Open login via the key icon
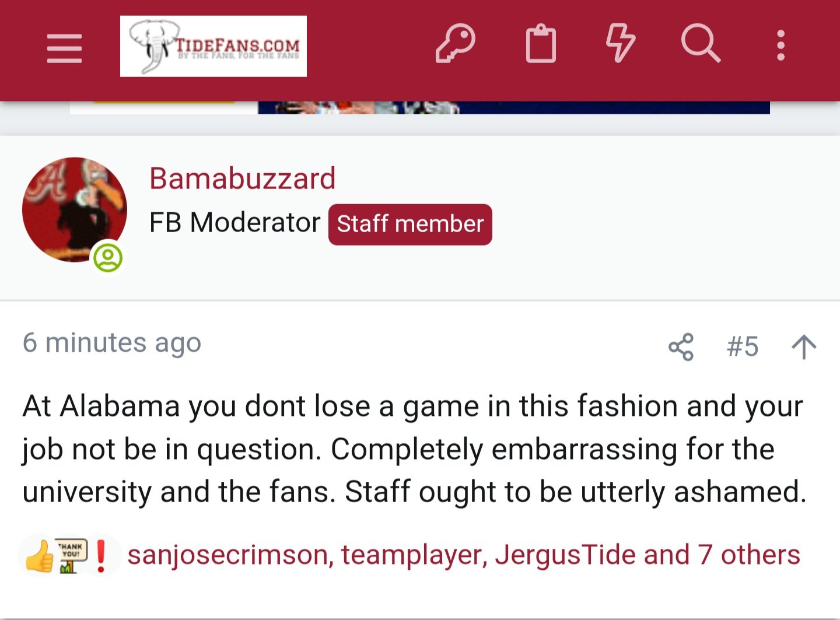Viewport: 840px width, 620px height. [455, 44]
